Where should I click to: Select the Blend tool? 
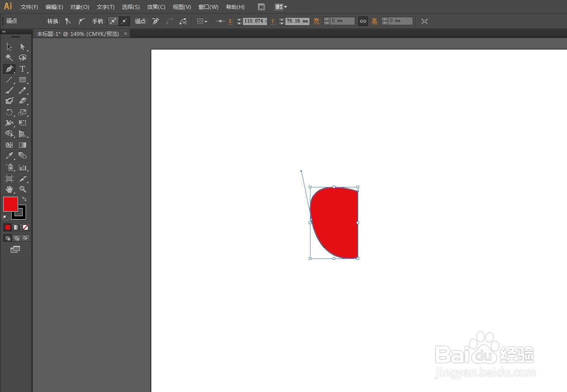23,156
